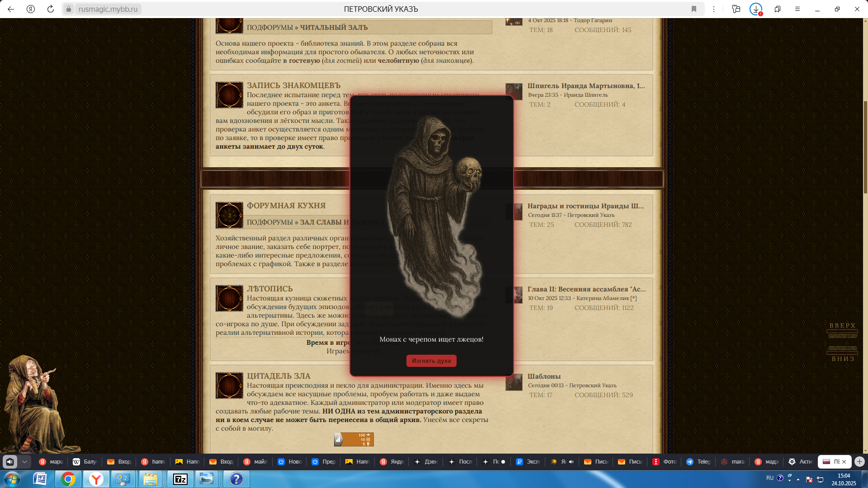This screenshot has height=488, width=868.
Task: Open the browser hamburger menu
Action: [x=797, y=9]
